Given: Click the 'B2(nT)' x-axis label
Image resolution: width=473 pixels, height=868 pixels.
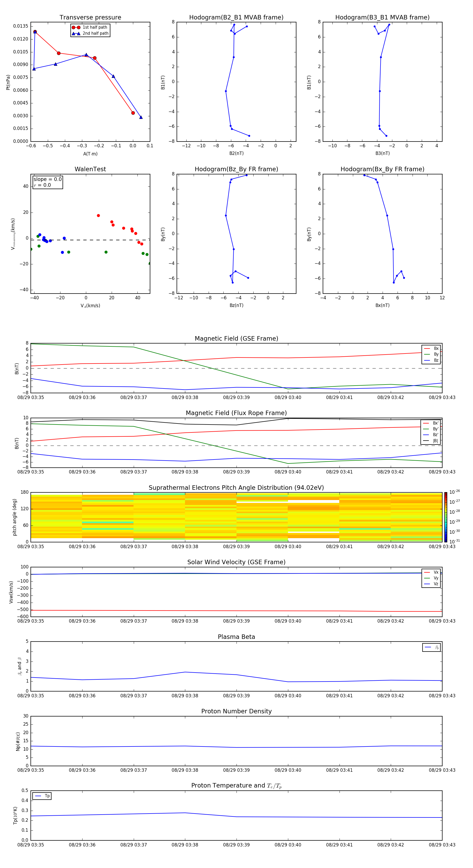Looking at the screenshot, I should (x=236, y=153).
